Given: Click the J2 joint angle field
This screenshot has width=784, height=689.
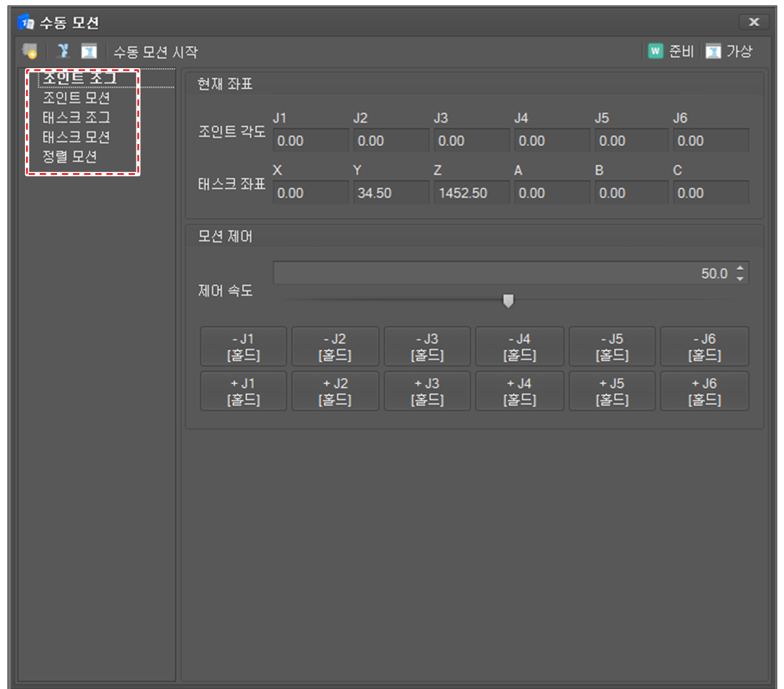Looking at the screenshot, I should 390,141.
